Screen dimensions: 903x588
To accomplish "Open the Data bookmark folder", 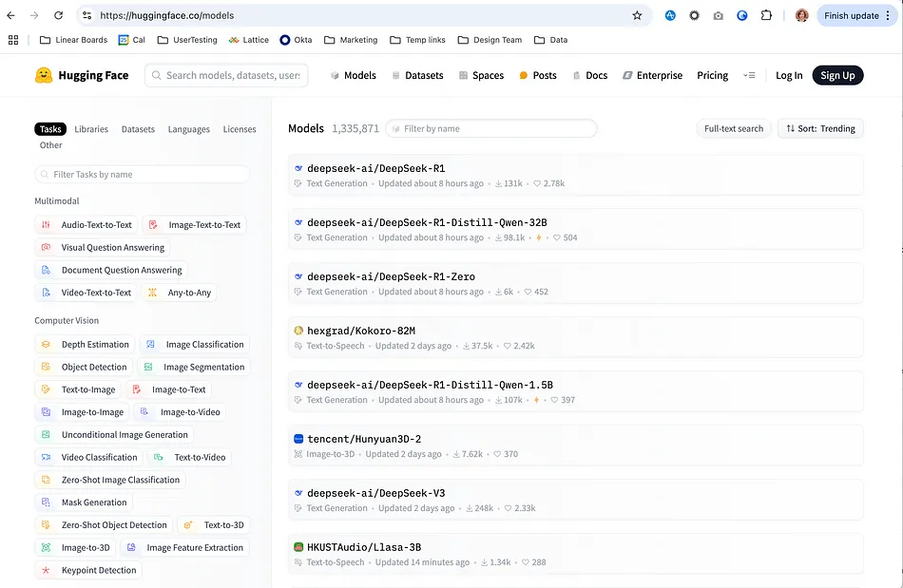I will (x=550, y=40).
